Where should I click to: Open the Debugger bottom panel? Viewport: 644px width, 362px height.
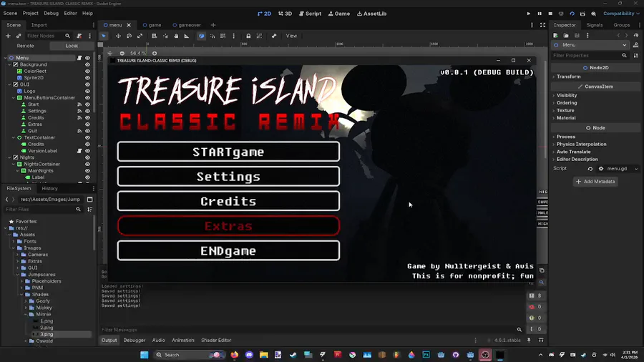135,341
